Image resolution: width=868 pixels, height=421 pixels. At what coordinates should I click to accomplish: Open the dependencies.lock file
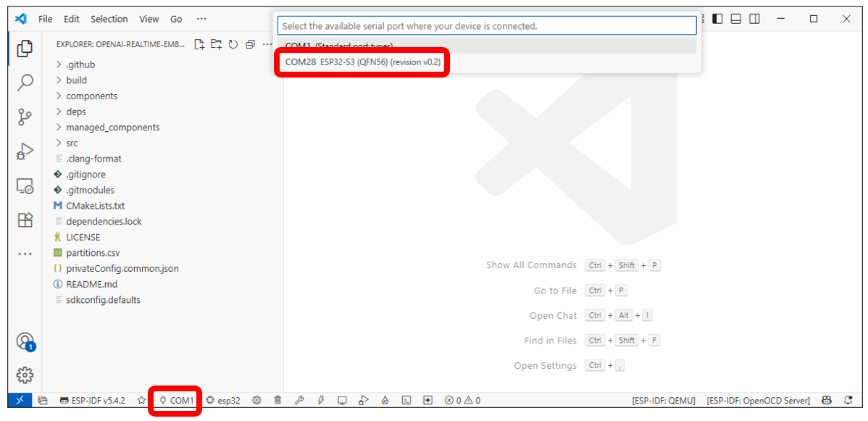click(163, 221)
